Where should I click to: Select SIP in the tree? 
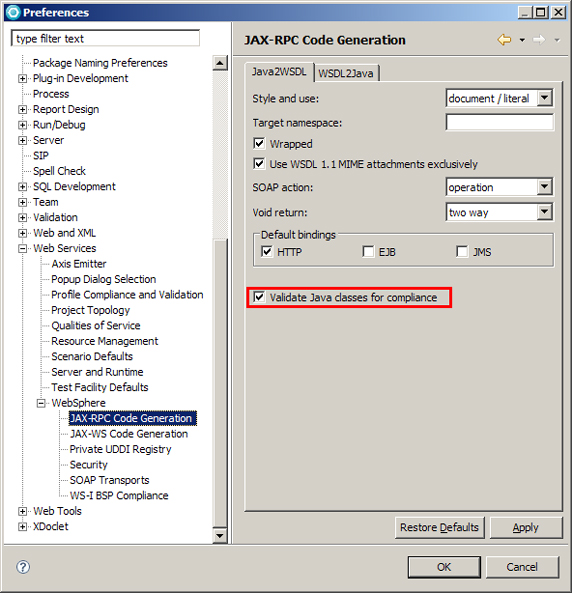tap(41, 155)
